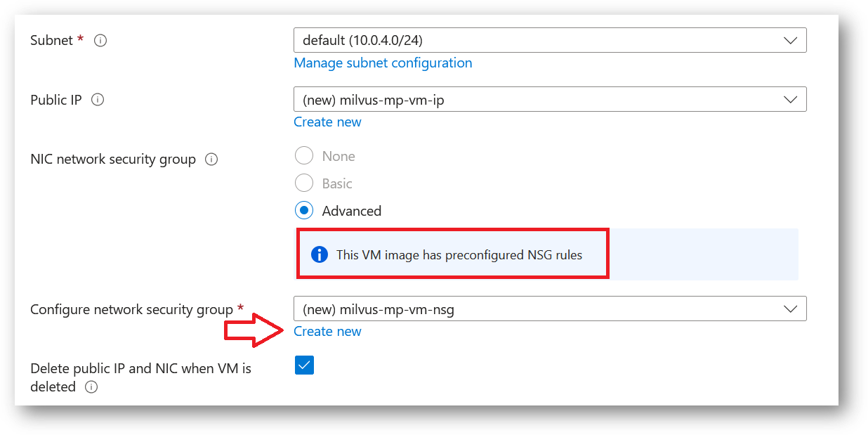
Task: Click the preconfigured NSG rules banner text
Action: pos(459,255)
